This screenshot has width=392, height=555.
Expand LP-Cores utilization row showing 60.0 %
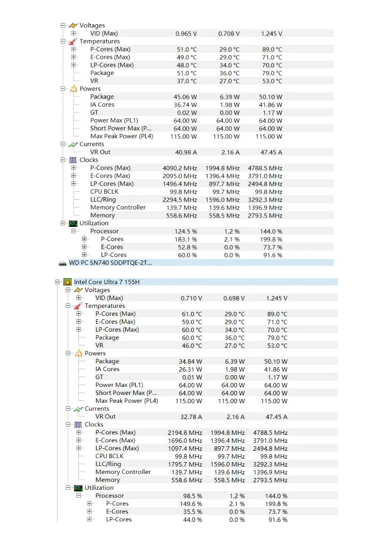(x=84, y=255)
